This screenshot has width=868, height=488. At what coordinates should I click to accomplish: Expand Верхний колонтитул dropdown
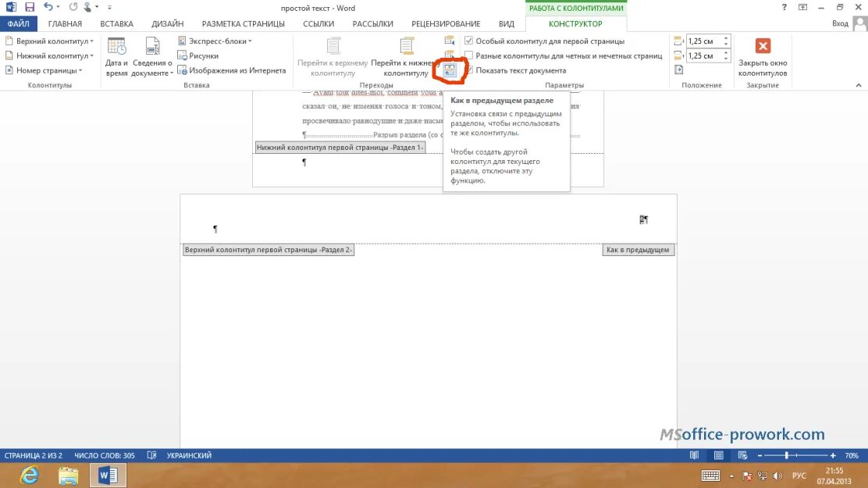(49, 41)
